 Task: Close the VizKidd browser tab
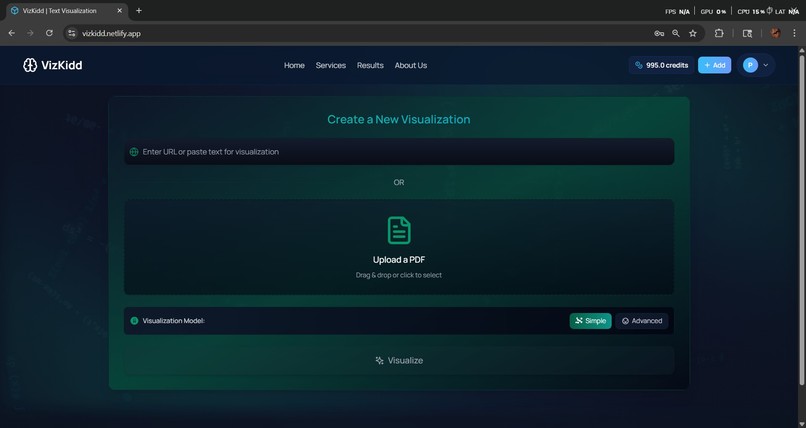[120, 10]
